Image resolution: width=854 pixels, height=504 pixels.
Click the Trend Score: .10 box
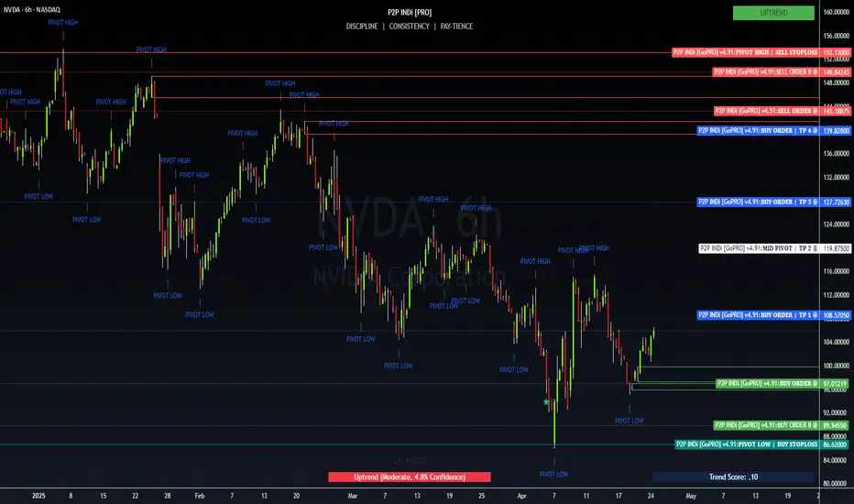[x=733, y=477]
